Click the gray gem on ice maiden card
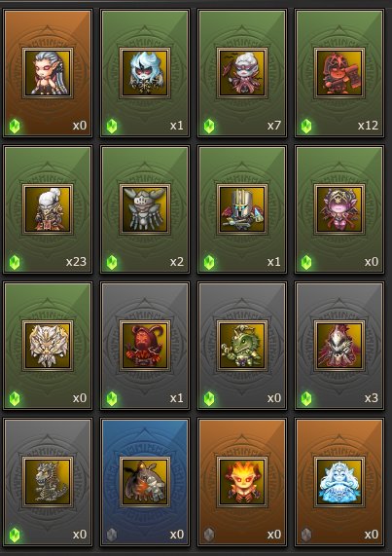 tap(306, 535)
